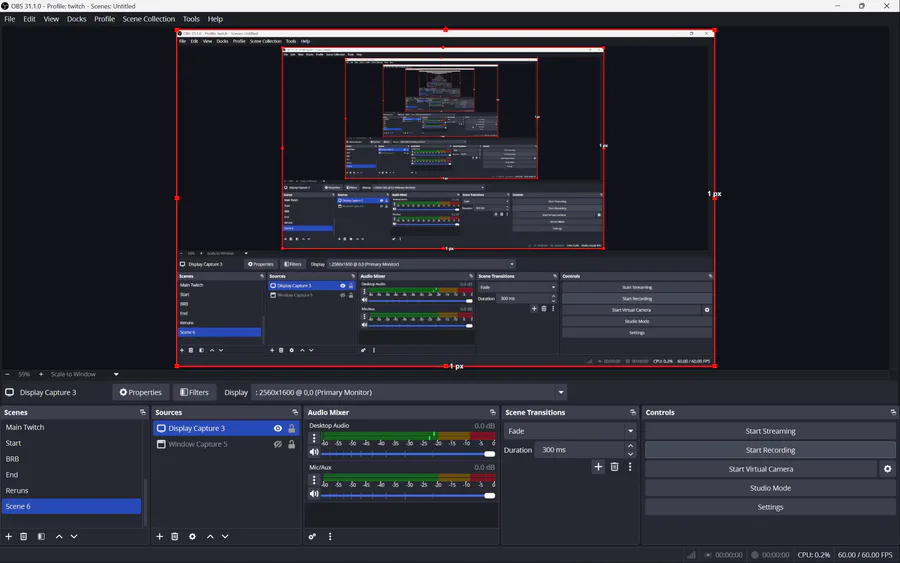Increase transition duration with up arrow
This screenshot has height=563, width=900.
[x=631, y=446]
